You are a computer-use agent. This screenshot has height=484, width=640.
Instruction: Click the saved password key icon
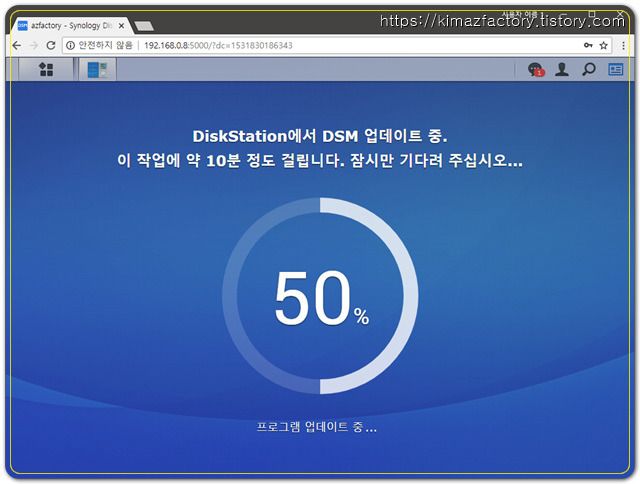tap(588, 45)
